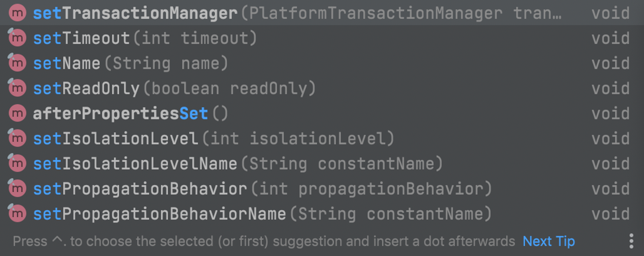Click the method icon next to setReadOnly
The image size is (644, 256).
point(17,88)
